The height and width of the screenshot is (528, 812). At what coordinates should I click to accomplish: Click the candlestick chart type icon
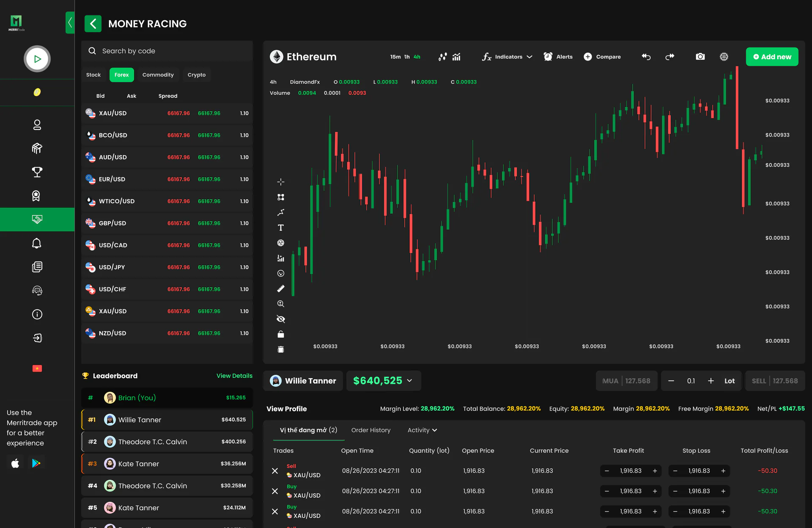pos(442,57)
